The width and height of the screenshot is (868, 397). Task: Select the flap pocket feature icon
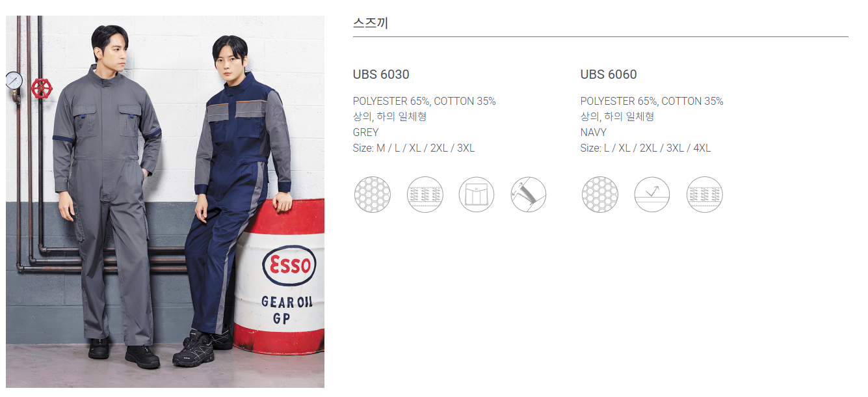(x=477, y=195)
